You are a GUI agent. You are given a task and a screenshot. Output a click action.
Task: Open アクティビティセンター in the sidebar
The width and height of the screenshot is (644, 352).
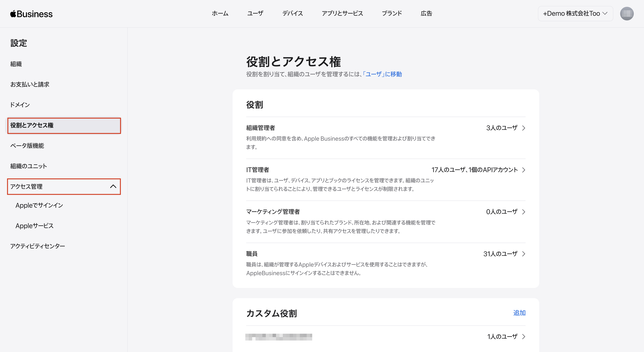37,246
